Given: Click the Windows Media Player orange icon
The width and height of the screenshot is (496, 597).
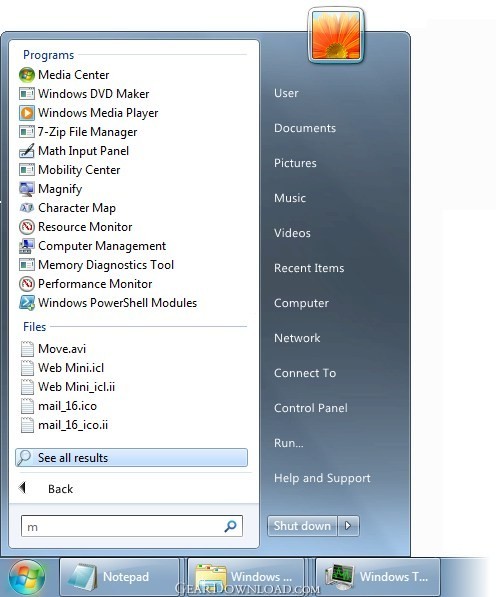Looking at the screenshot, I should pyautogui.click(x=27, y=113).
